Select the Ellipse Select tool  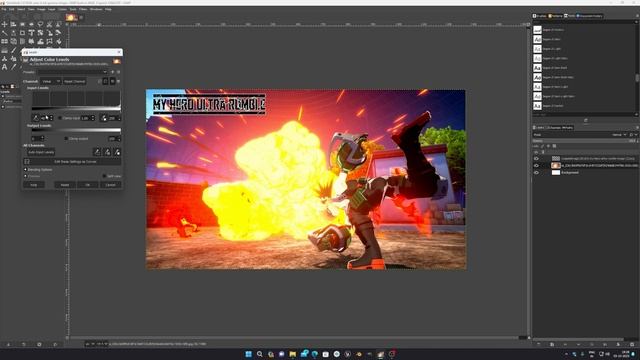[31, 24]
